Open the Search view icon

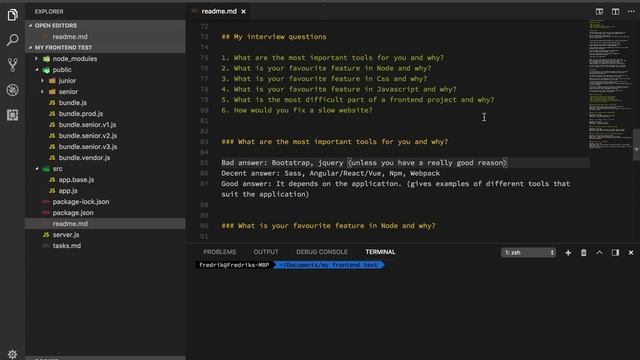(12, 40)
